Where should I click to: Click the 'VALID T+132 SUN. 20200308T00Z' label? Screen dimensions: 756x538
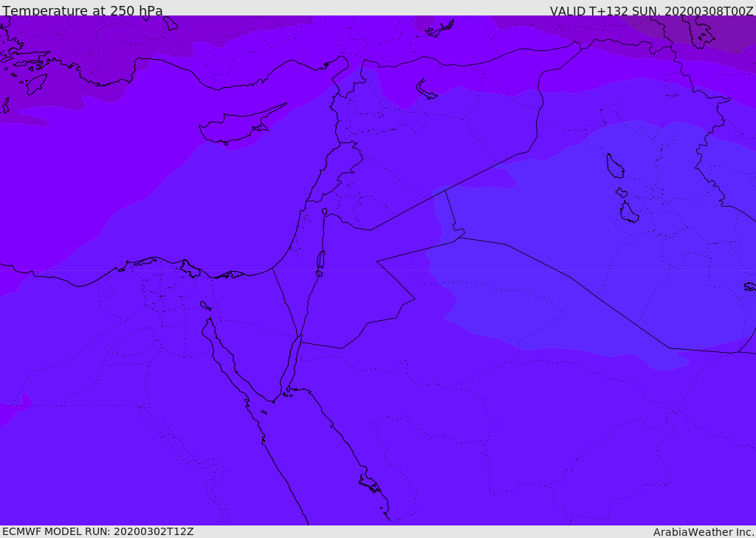coord(651,11)
